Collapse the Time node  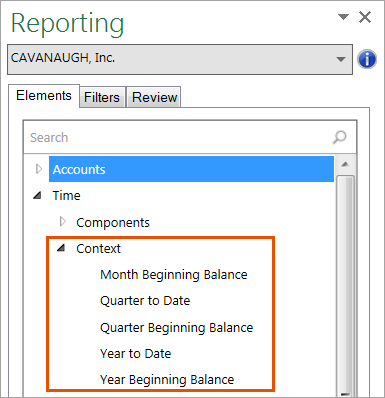click(37, 195)
